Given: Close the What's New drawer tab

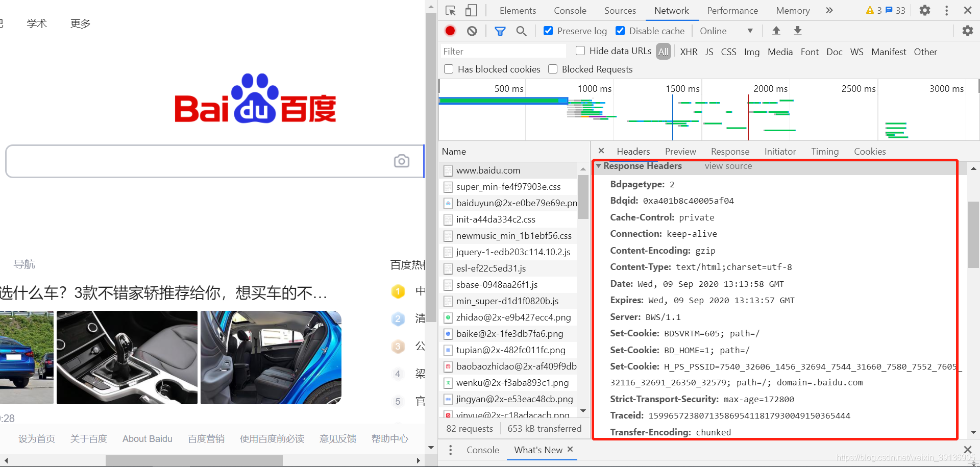Looking at the screenshot, I should click(x=570, y=449).
